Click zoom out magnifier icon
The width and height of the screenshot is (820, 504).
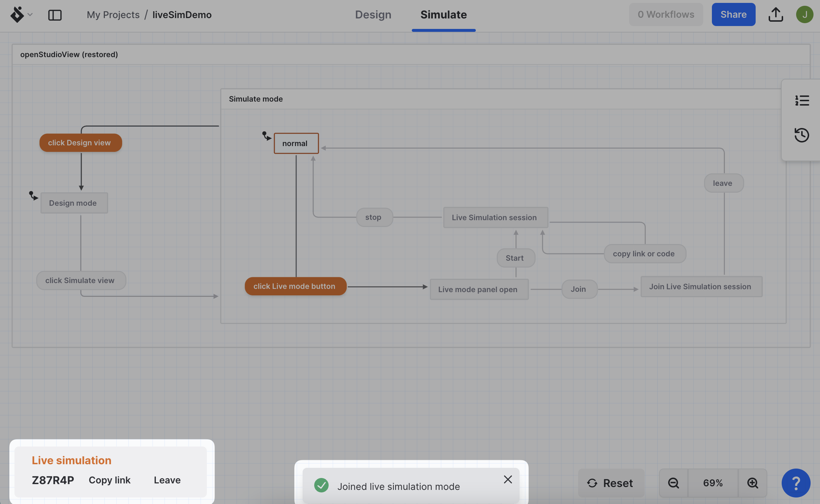tap(674, 482)
